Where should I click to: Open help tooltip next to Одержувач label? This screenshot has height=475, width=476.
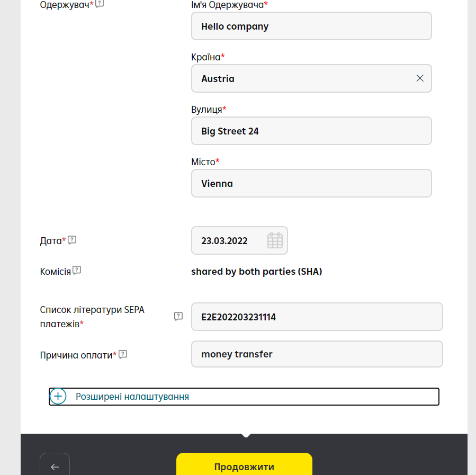(100, 3)
